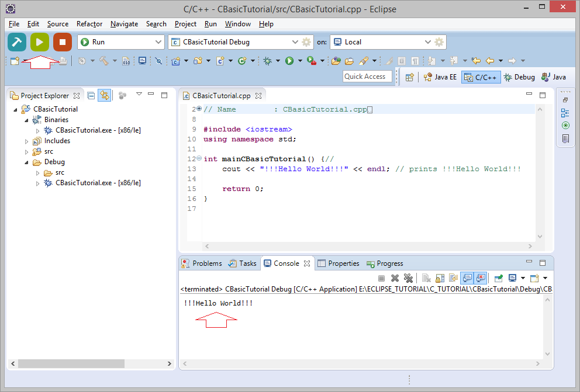580x392 pixels.
Task: Open the Project menu
Action: tap(185, 24)
